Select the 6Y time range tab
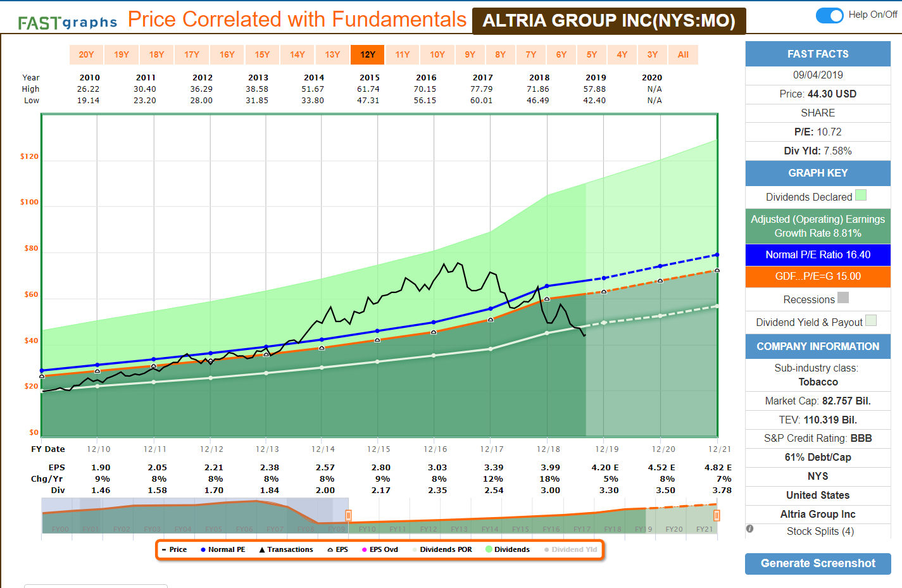 pos(561,54)
